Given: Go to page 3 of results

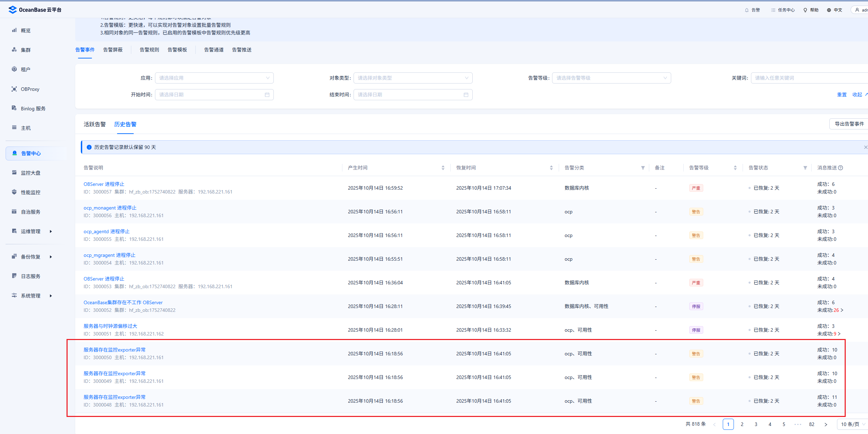Looking at the screenshot, I should pyautogui.click(x=756, y=424).
